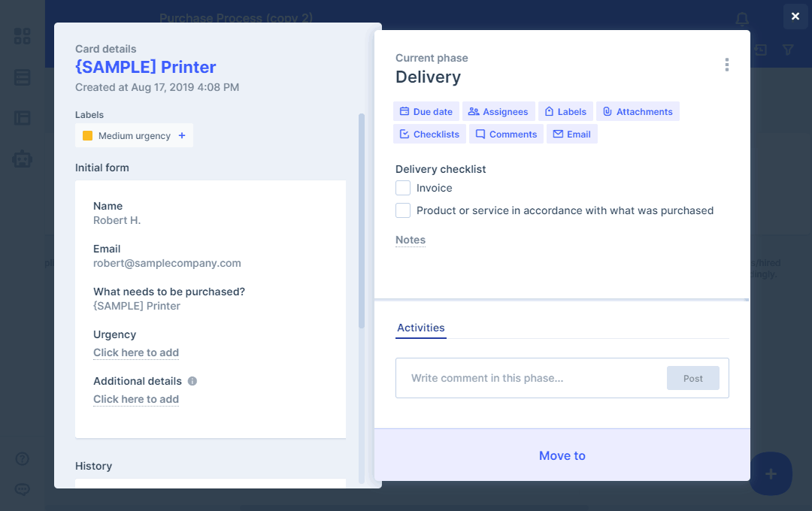Open the Email option
Viewport: 812px width, 511px height.
pyautogui.click(x=571, y=135)
